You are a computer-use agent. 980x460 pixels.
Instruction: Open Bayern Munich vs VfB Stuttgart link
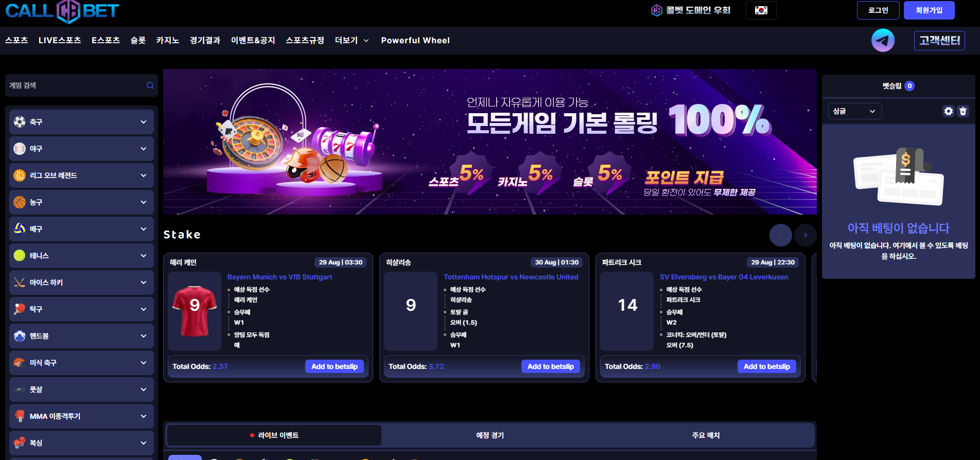pos(280,277)
